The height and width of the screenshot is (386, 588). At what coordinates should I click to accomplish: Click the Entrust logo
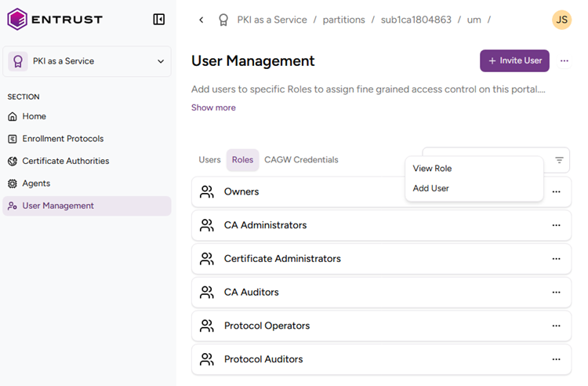(55, 20)
